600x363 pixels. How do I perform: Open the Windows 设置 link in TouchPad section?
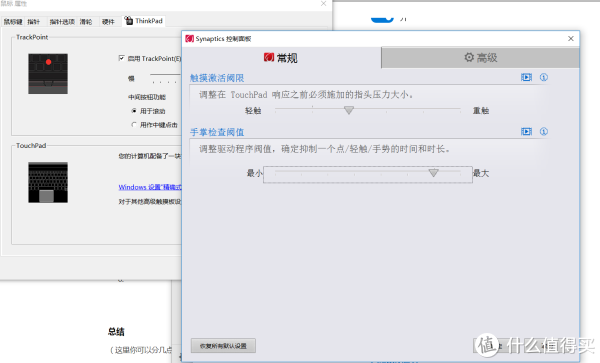click(x=150, y=187)
